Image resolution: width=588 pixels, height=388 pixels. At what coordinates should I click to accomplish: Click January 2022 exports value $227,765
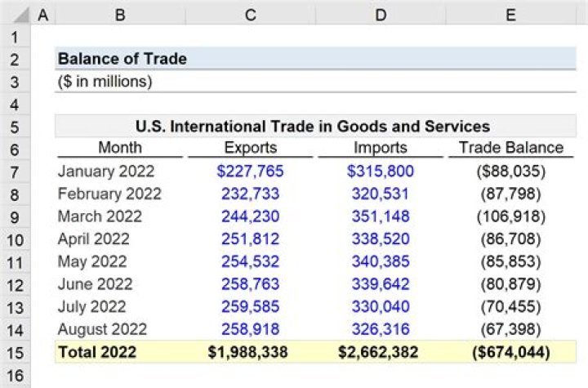coord(250,172)
